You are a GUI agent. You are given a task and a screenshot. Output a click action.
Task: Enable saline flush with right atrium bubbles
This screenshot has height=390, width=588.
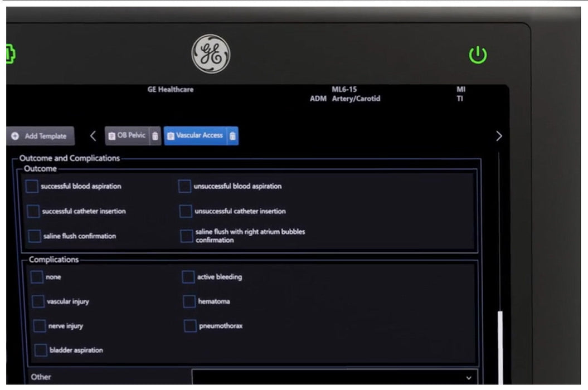(186, 236)
